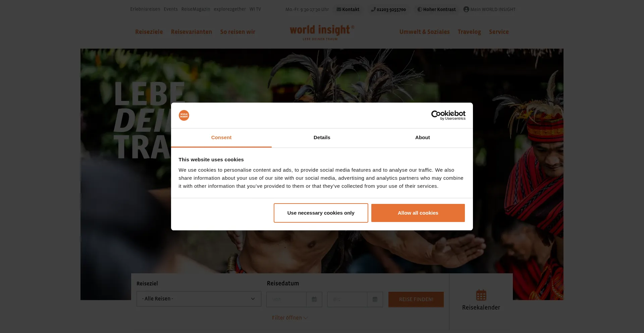The height and width of the screenshot is (333, 644).
Task: Click the REISE FINDEN! search button
Action: tap(416, 299)
